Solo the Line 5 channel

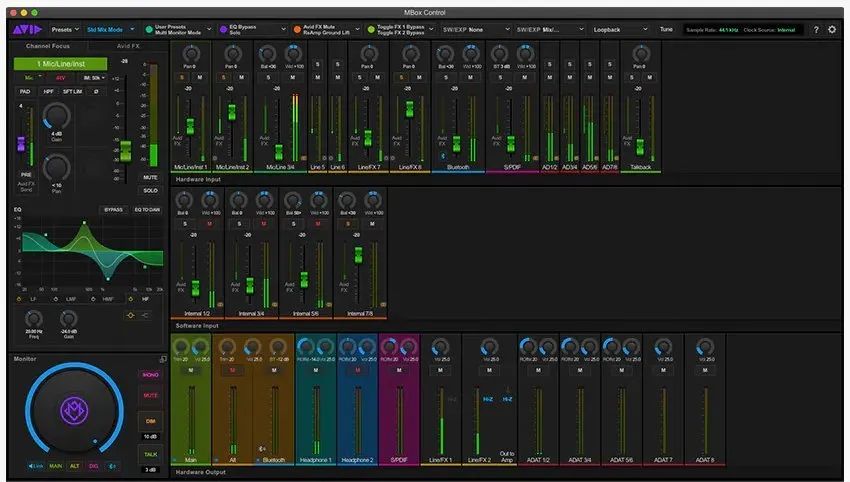pos(317,65)
